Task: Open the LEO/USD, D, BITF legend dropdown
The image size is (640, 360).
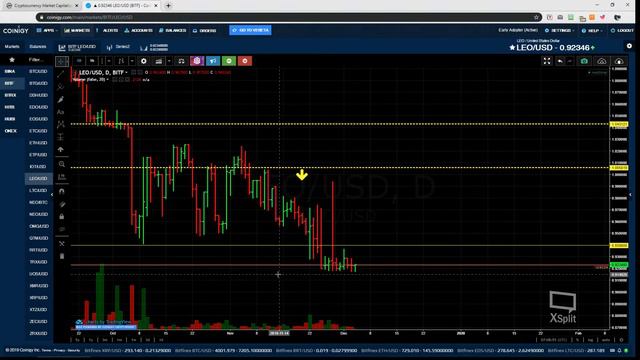Action: click(127, 72)
